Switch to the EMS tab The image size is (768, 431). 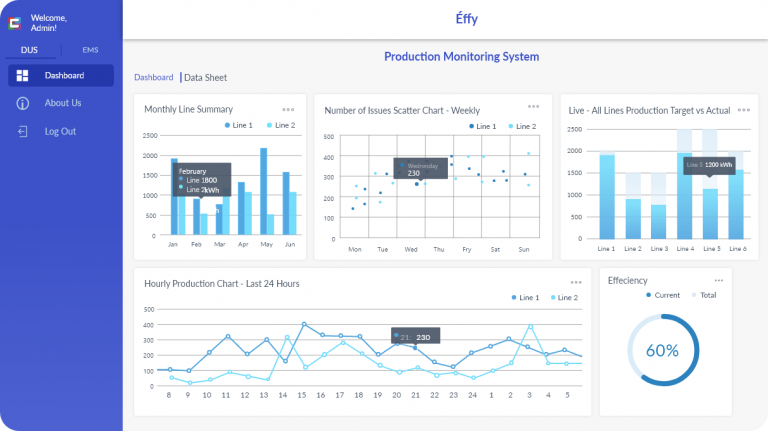point(90,49)
